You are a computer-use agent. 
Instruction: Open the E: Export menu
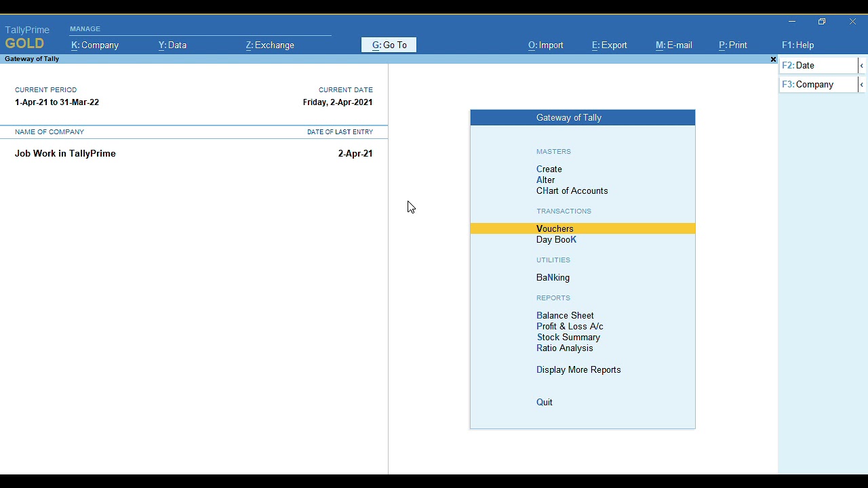tap(610, 45)
